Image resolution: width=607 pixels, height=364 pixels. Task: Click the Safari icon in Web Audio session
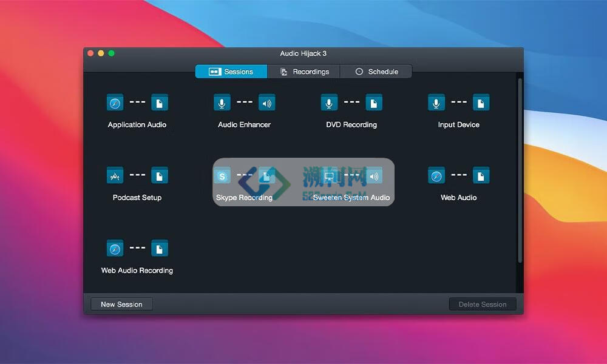pos(436,175)
